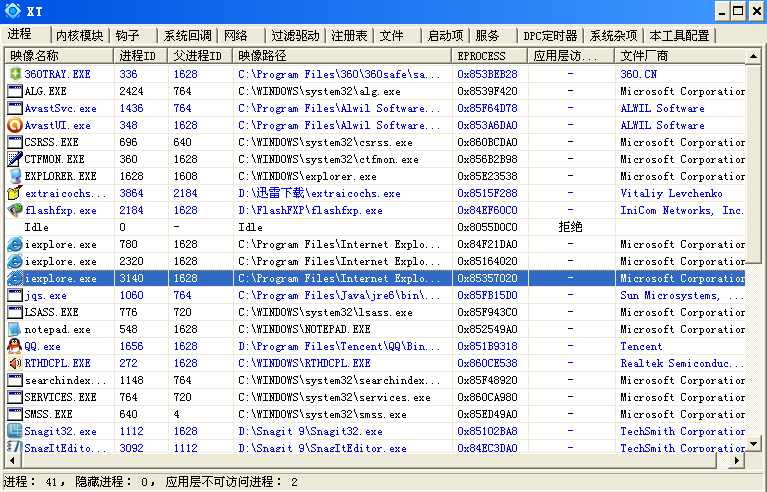Click the notepad.exe notebook icon
Image resolution: width=767 pixels, height=492 pixels.
point(15,329)
